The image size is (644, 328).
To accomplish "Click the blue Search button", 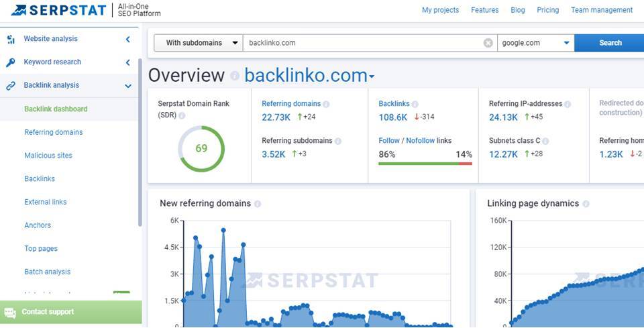I will coord(610,43).
